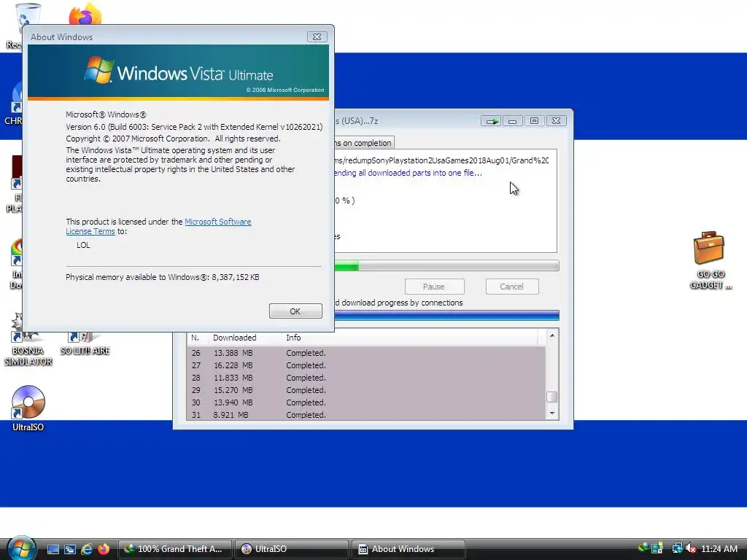Close the About Windows dialog with X
This screenshot has height=560, width=747.
[317, 36]
